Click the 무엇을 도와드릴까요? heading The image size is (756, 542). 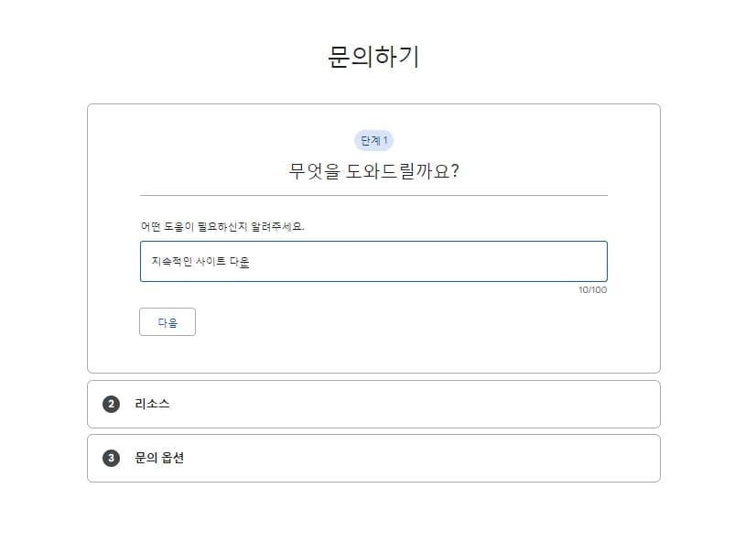(x=373, y=171)
